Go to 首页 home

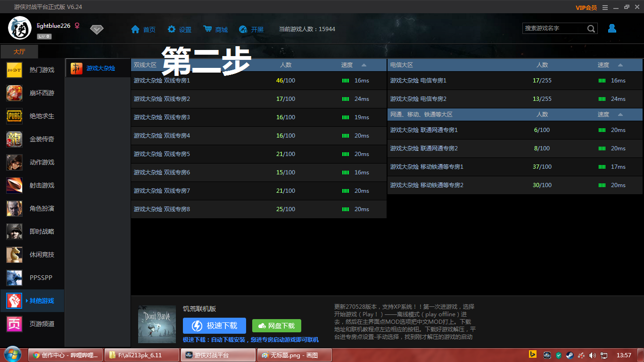coord(143,29)
